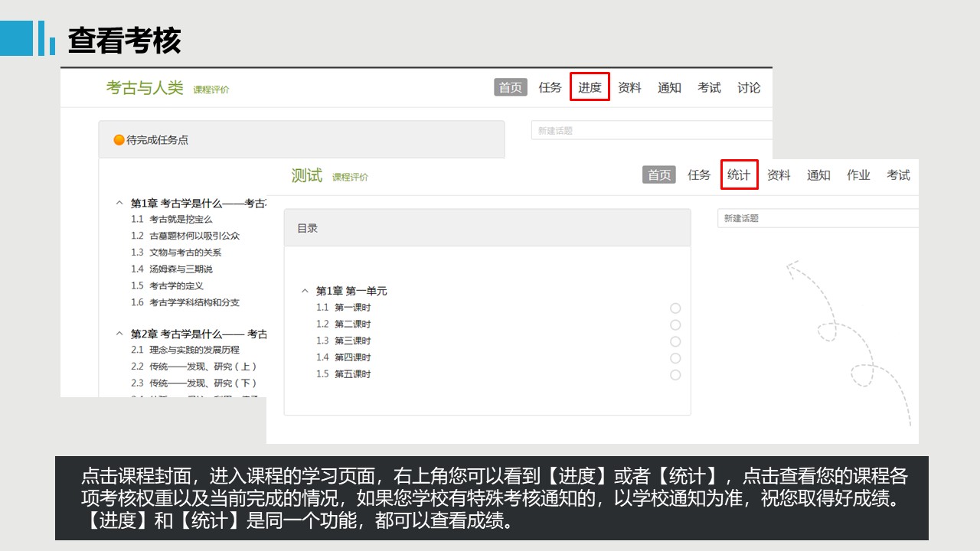Click the orange 待完成任务点 indicator icon
Screen dimensions: 980x551
click(119, 140)
